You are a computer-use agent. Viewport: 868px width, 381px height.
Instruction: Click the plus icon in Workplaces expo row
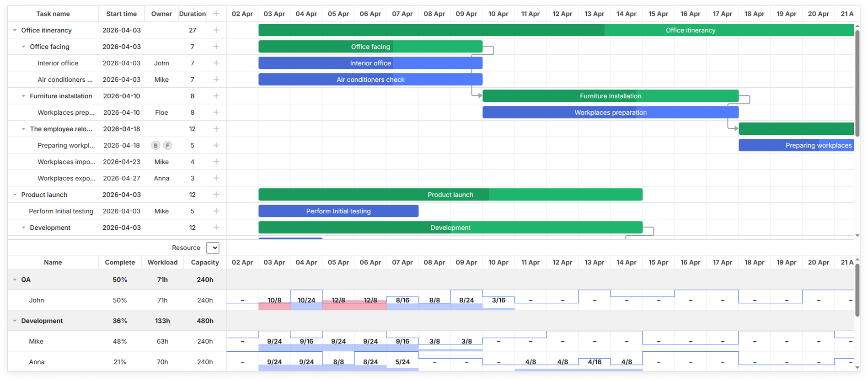[216, 178]
